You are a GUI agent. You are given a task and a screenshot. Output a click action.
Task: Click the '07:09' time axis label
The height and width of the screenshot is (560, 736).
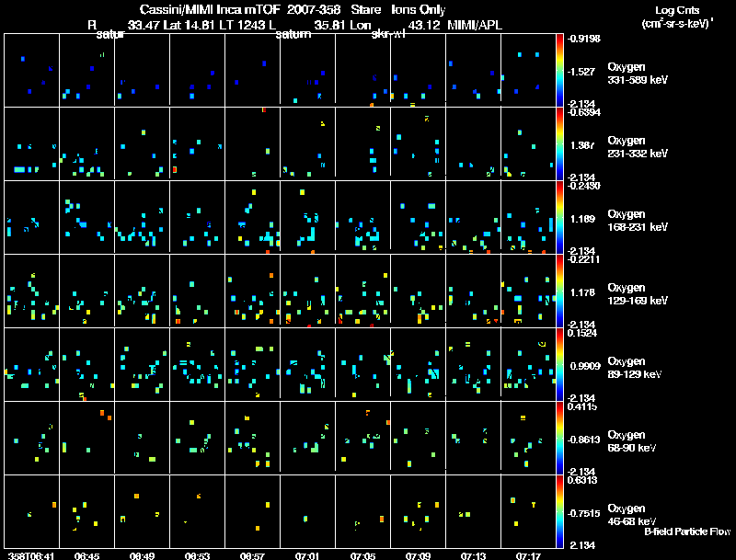tap(418, 555)
